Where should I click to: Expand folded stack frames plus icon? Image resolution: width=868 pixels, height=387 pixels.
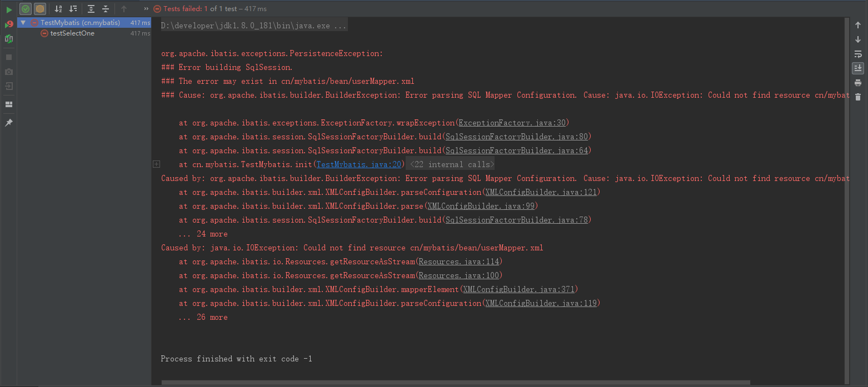click(x=156, y=164)
